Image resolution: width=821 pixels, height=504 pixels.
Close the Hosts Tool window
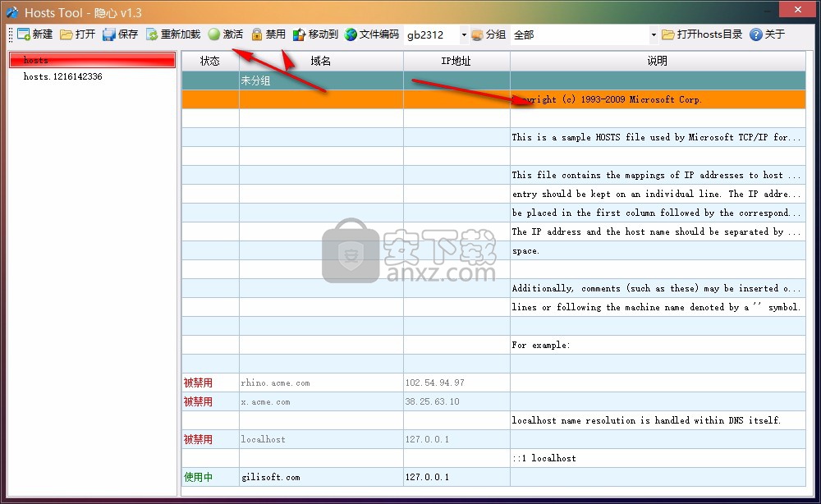coord(797,9)
